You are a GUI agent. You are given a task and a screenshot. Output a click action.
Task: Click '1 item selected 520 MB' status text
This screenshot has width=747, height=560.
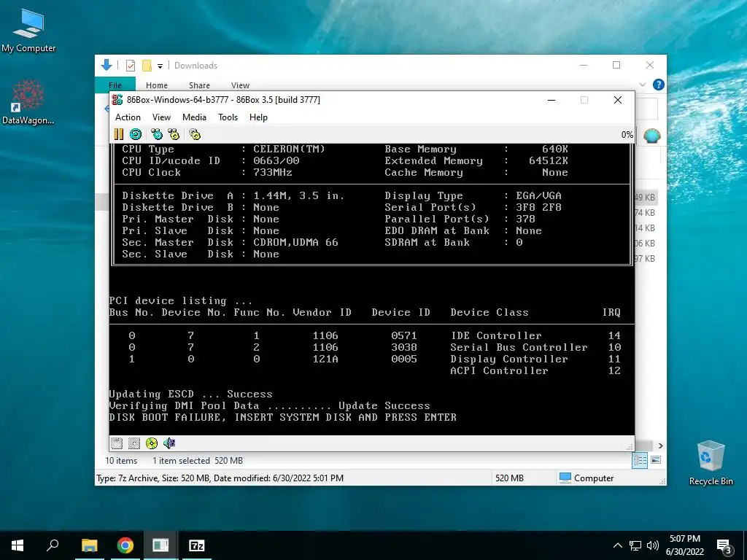[197, 461]
